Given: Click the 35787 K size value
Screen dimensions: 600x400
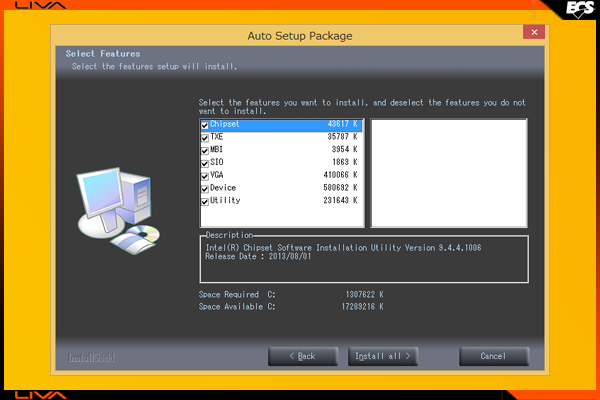Looking at the screenshot, I should pyautogui.click(x=342, y=137).
